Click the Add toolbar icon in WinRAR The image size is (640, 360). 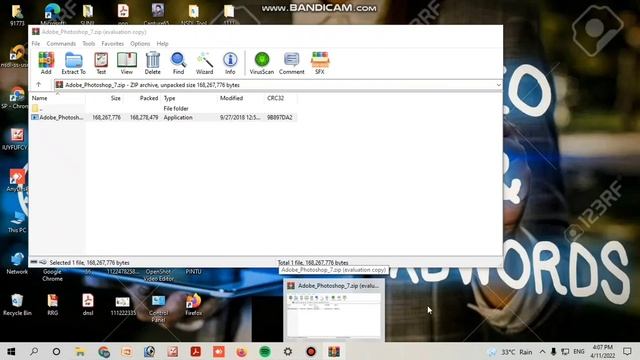coord(46,63)
